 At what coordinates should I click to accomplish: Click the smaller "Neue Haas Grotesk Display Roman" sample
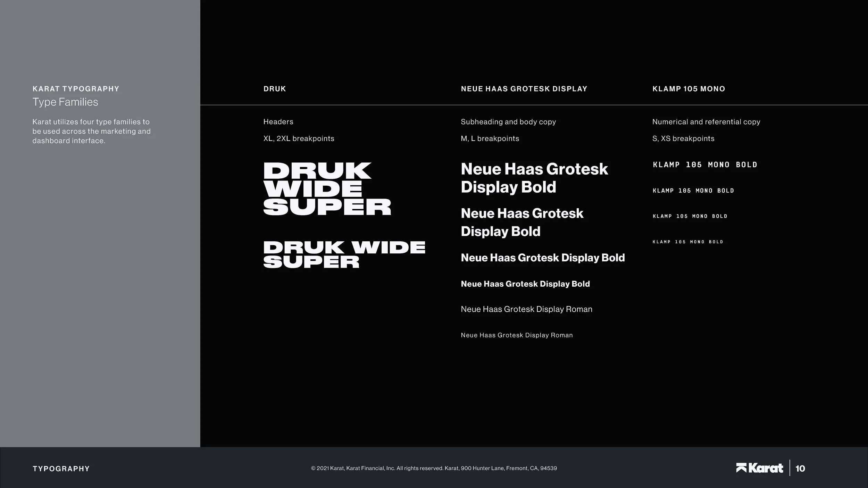[517, 335]
